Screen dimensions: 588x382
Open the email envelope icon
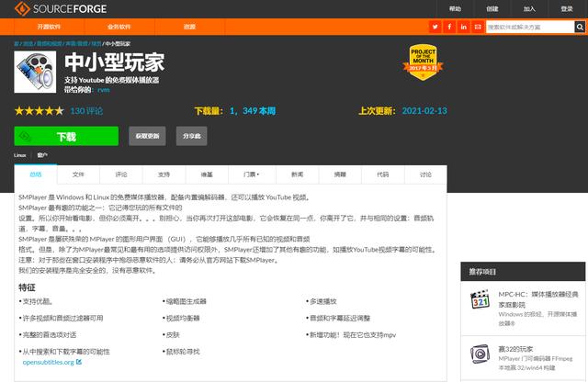478,27
